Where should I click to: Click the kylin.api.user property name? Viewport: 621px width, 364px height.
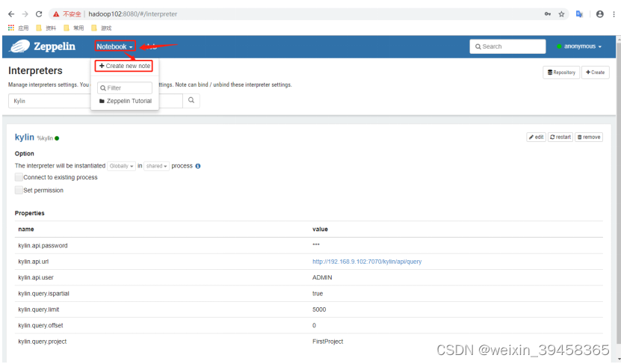pos(36,277)
